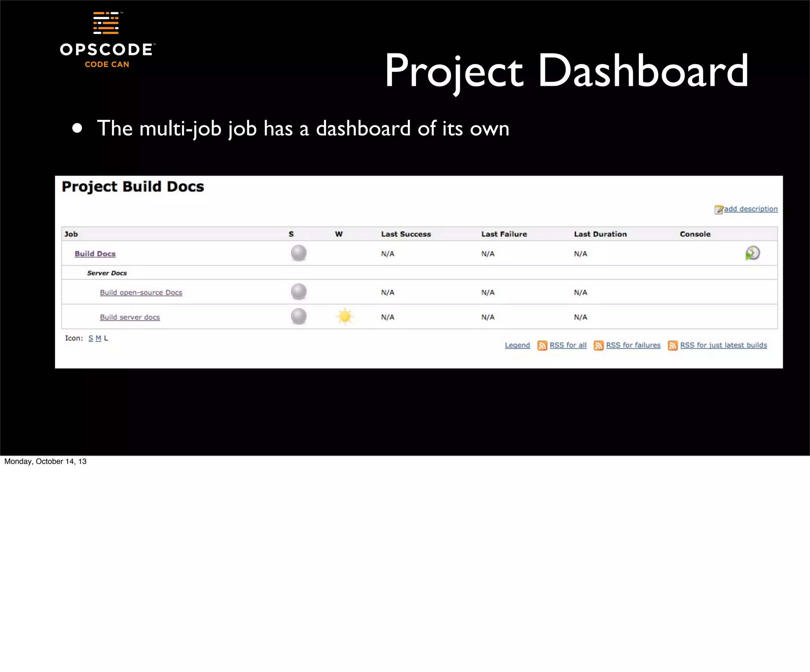Viewport: 810px width, 672px height.
Task: Click the add description notepad icon
Action: pyautogui.click(x=719, y=209)
